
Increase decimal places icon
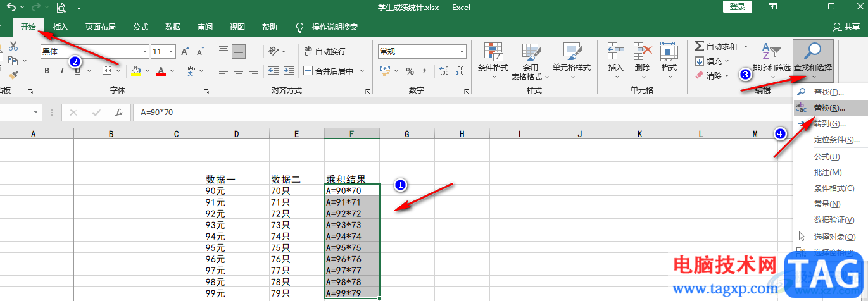click(x=444, y=71)
